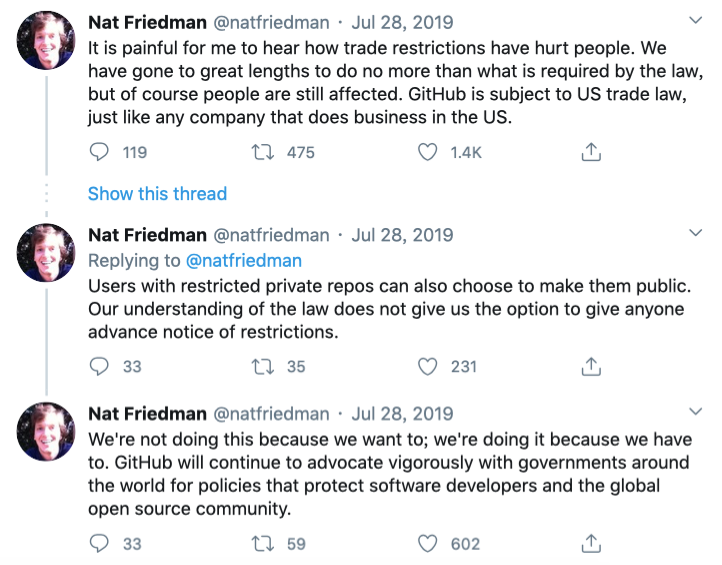722x565 pixels.
Task: Share the trade restrictions tweet
Action: pyautogui.click(x=591, y=152)
